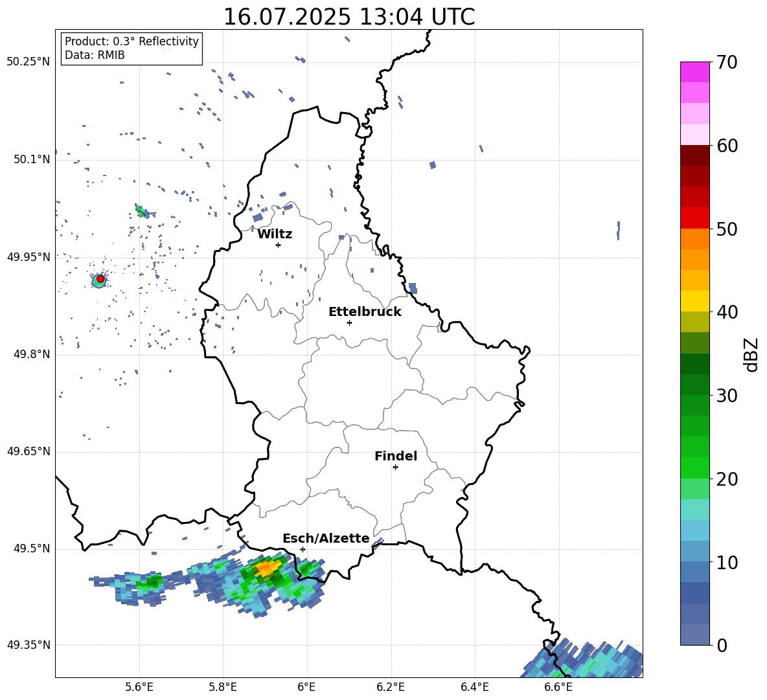Click the title '16.07.2025 13:04 UTC'
Screen dimensions: 767x700
pyautogui.click(x=349, y=17)
